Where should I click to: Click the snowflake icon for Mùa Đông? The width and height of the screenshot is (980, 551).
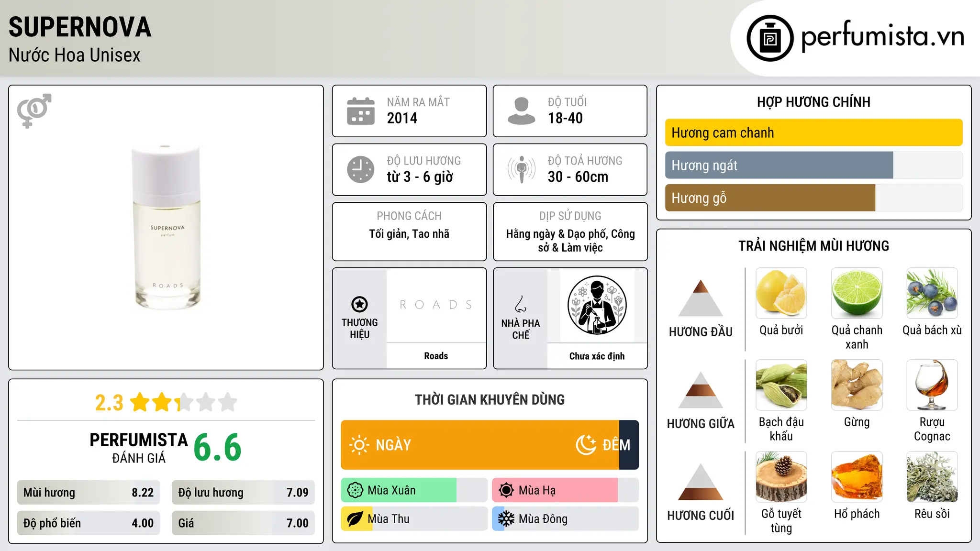[x=506, y=519]
